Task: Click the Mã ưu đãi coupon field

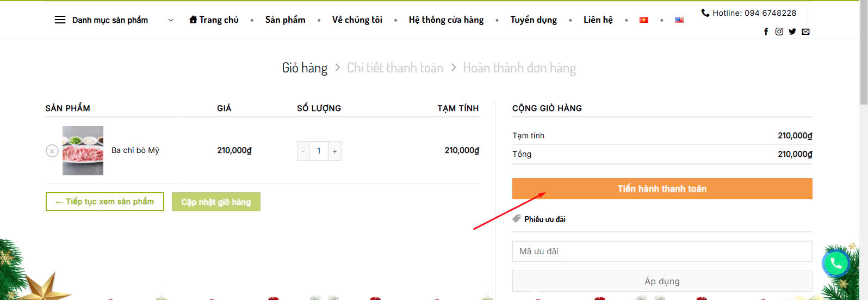Action: pyautogui.click(x=662, y=252)
